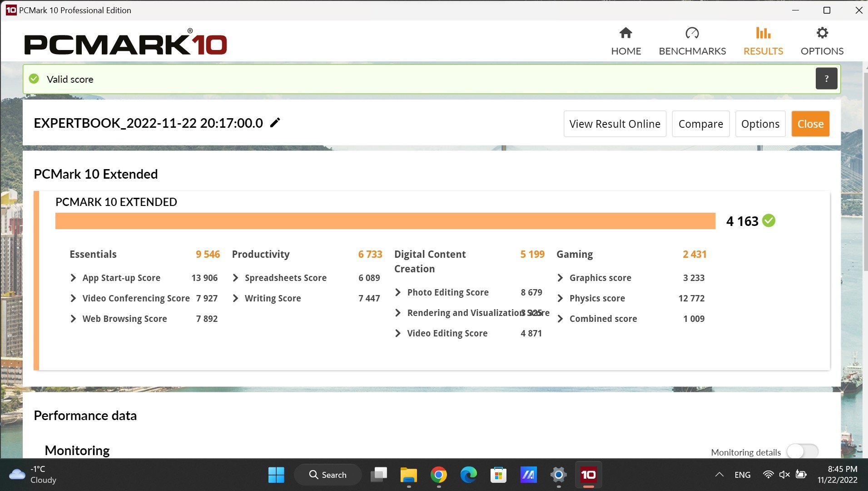Click the orange PCMark 10 Extended score bar
This screenshot has height=491, width=868.
385,221
